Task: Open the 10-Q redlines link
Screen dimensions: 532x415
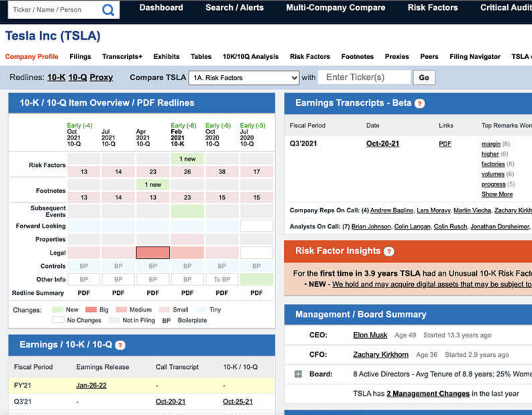Action: 78,77
